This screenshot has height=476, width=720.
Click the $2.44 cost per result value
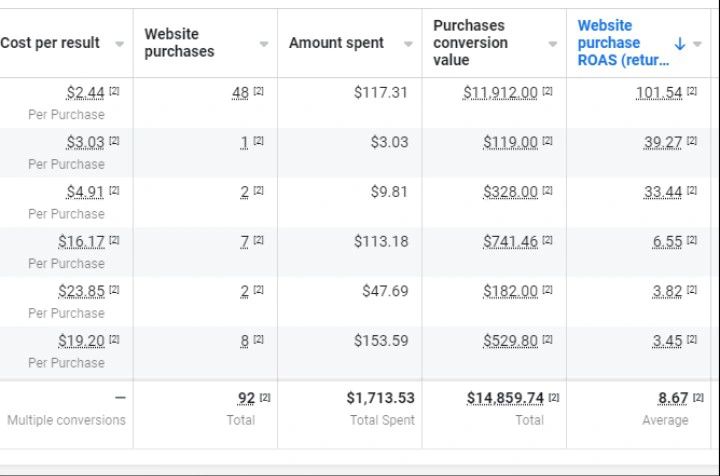coord(85,93)
